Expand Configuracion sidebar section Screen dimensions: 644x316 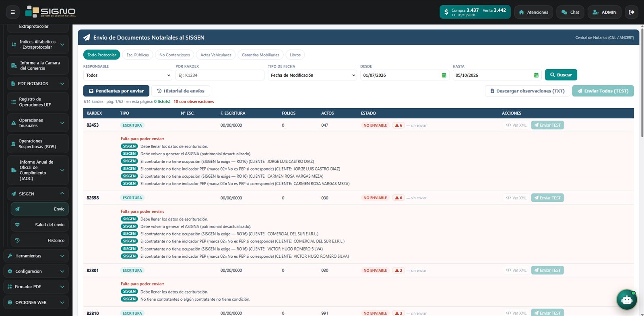click(36, 271)
